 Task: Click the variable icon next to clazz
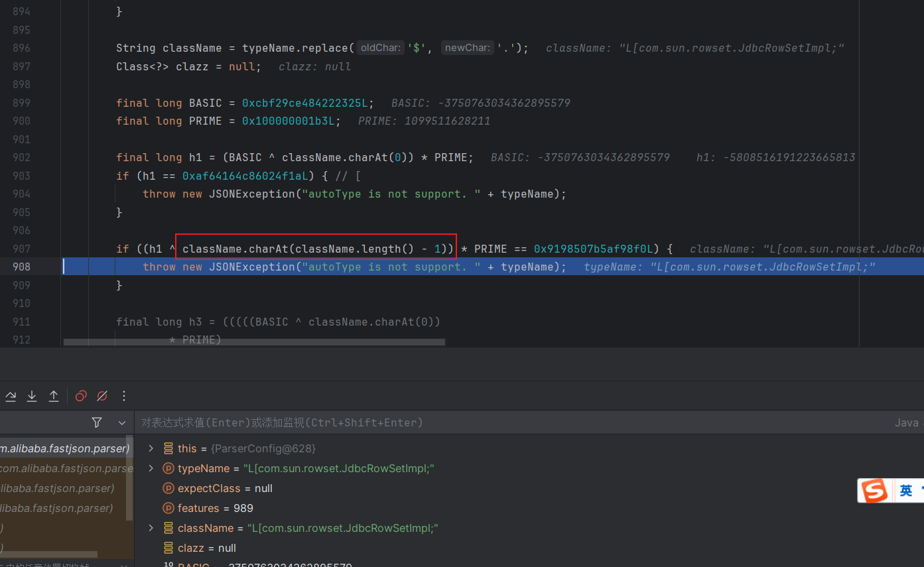(168, 548)
